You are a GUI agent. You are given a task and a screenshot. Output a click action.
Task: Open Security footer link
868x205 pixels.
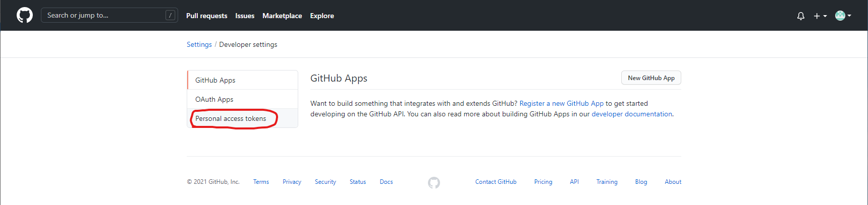pyautogui.click(x=325, y=182)
